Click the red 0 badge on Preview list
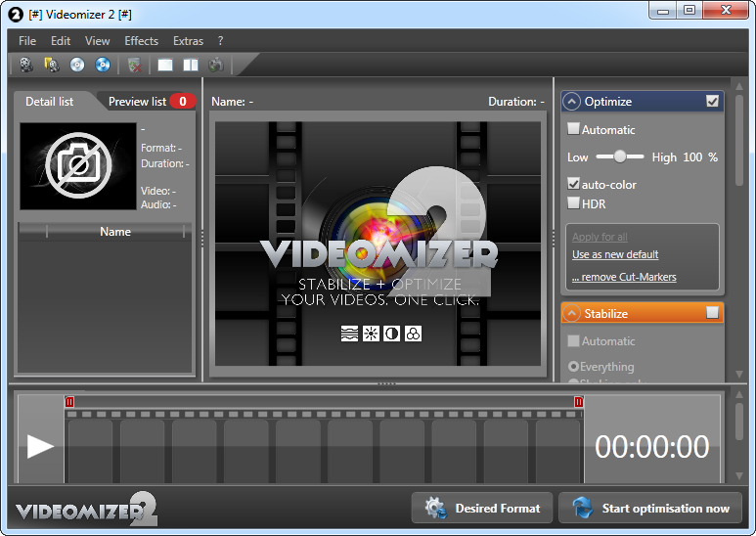The height and width of the screenshot is (536, 756). click(183, 101)
